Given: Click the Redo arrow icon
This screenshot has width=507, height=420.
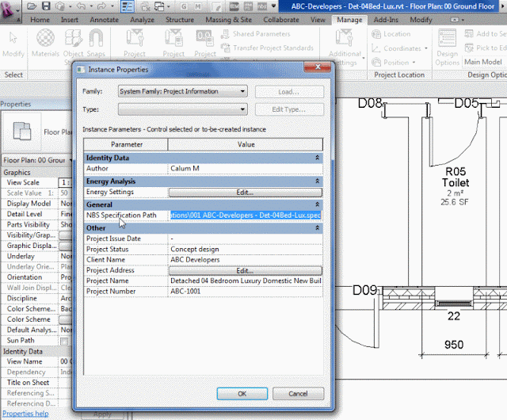Looking at the screenshot, I should click(x=102, y=6).
